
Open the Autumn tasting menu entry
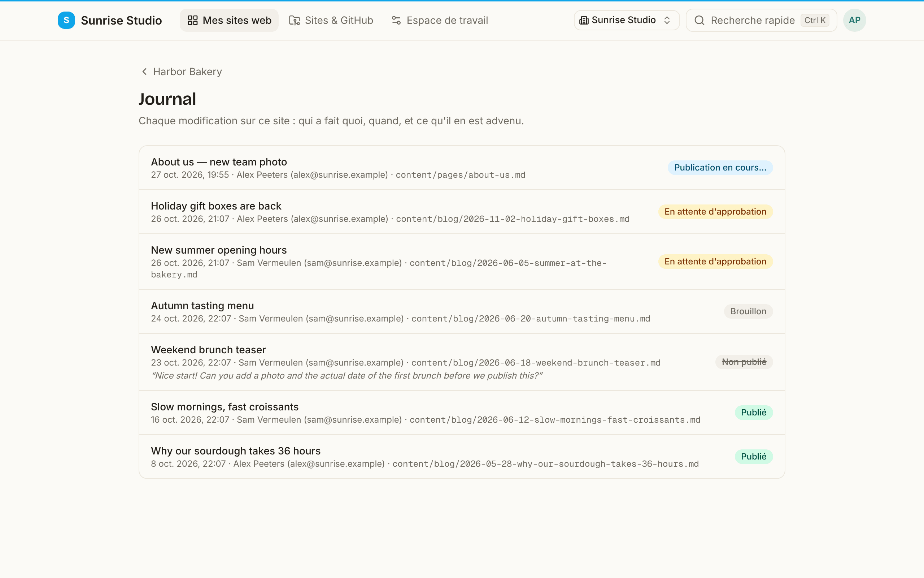coord(462,311)
